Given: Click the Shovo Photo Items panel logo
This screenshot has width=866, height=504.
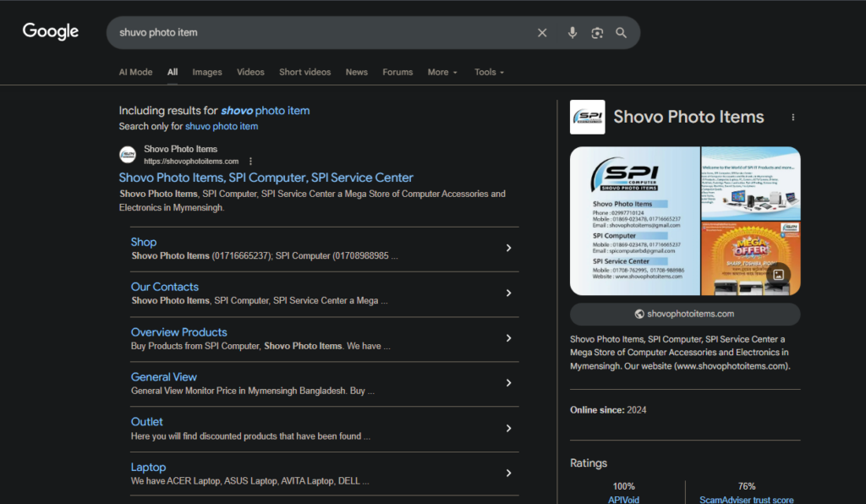Looking at the screenshot, I should click(x=587, y=118).
